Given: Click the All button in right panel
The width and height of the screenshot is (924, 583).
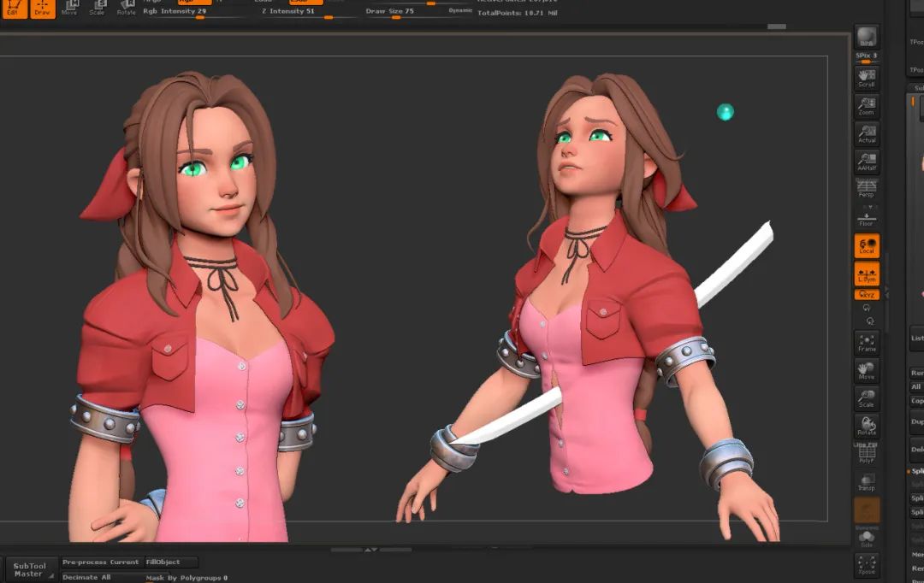Looking at the screenshot, I should pos(917,387).
